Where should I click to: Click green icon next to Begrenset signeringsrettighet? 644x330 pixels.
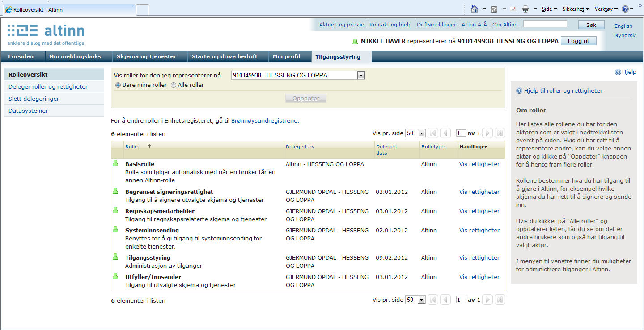pyautogui.click(x=115, y=191)
